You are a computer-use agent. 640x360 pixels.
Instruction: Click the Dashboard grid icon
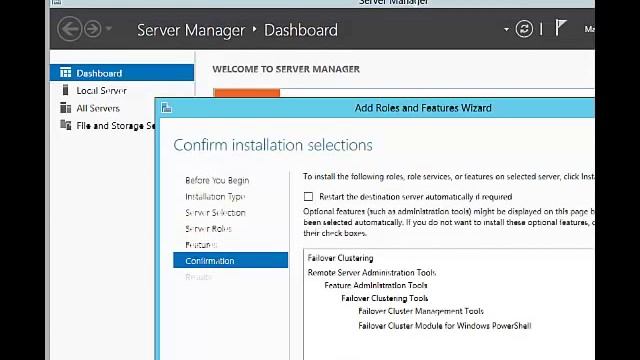[x=65, y=73]
